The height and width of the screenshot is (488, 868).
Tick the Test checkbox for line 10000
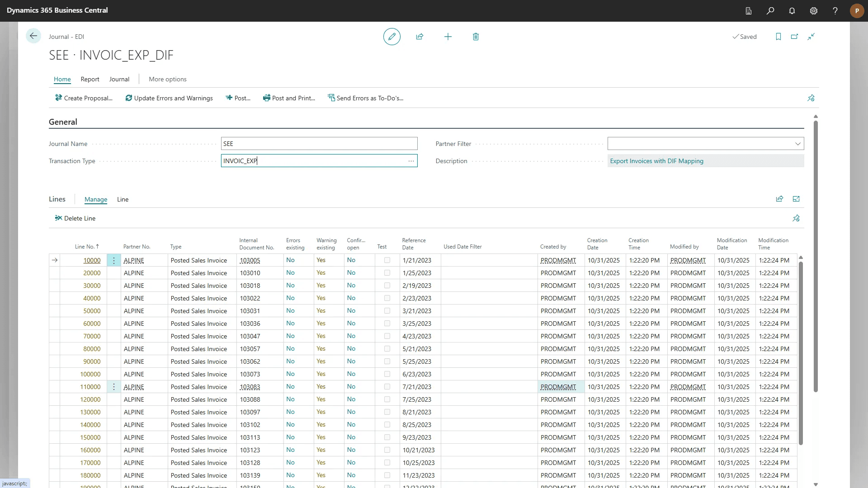click(387, 260)
